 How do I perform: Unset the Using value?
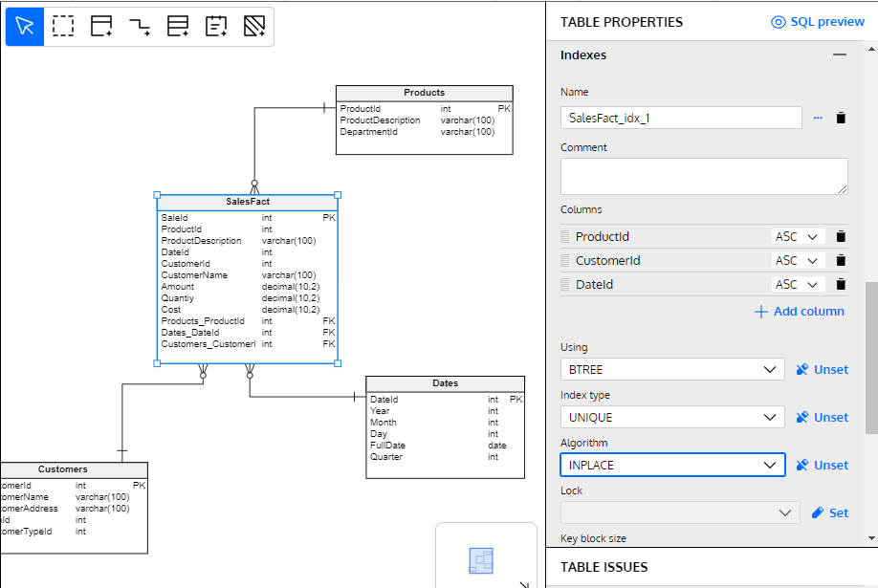point(822,370)
